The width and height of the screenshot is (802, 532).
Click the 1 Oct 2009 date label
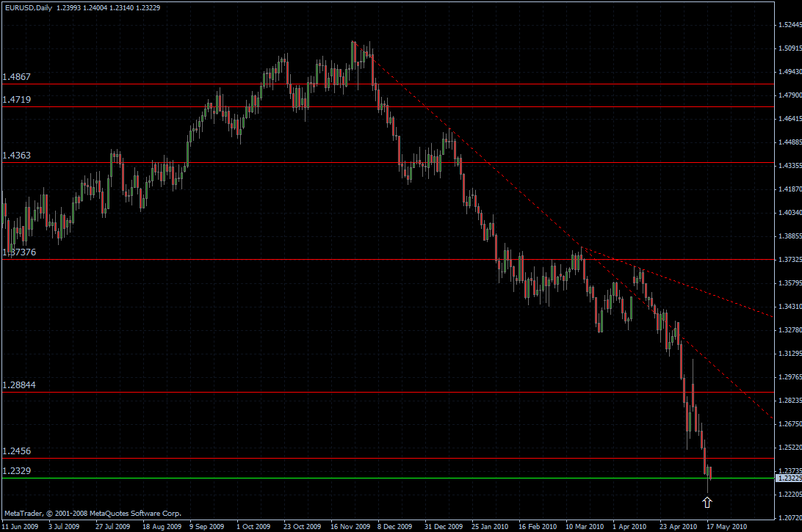[253, 526]
